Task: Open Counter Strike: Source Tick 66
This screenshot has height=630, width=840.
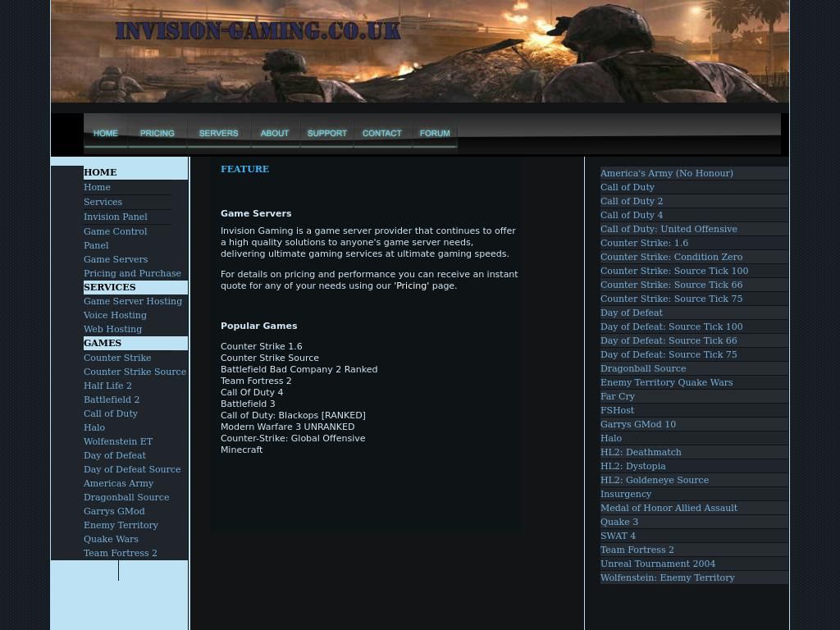Action: 694,285
